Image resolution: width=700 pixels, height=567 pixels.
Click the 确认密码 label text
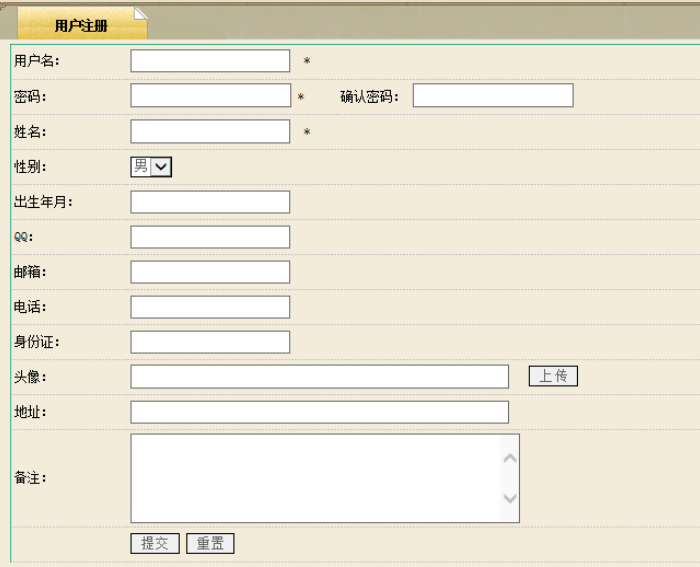[369, 96]
